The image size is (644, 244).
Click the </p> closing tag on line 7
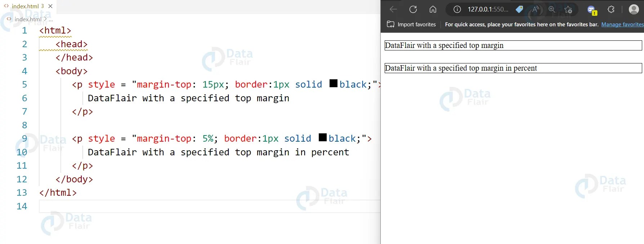coord(82,111)
